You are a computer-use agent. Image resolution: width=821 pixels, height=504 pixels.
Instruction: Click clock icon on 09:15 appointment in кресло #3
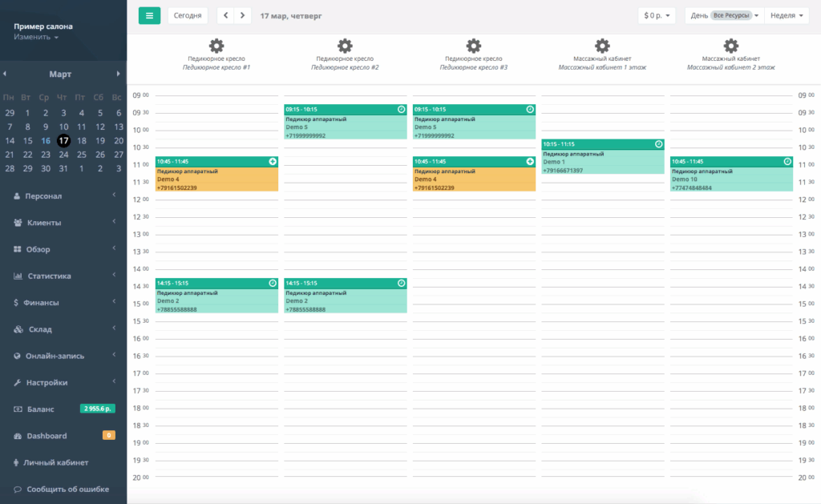530,110
